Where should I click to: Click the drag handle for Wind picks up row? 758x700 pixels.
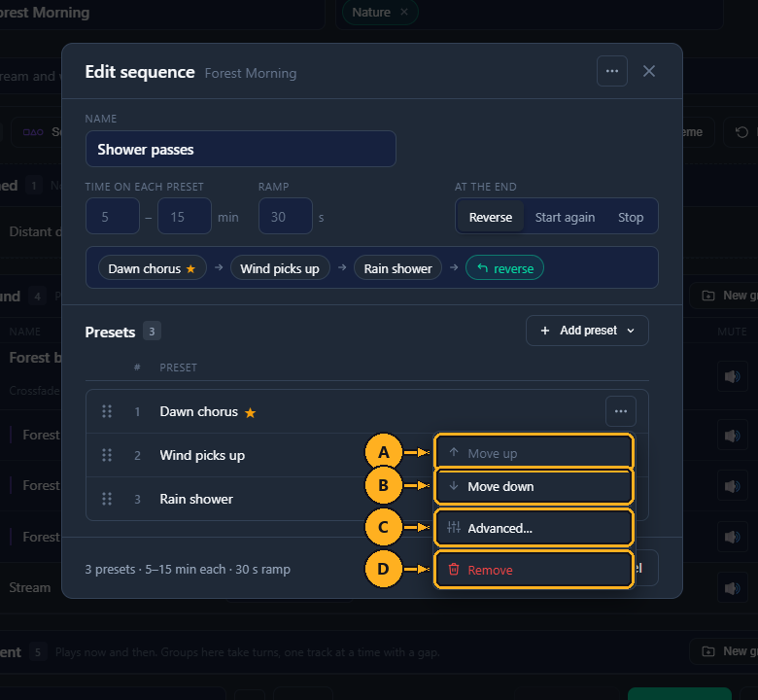point(107,455)
